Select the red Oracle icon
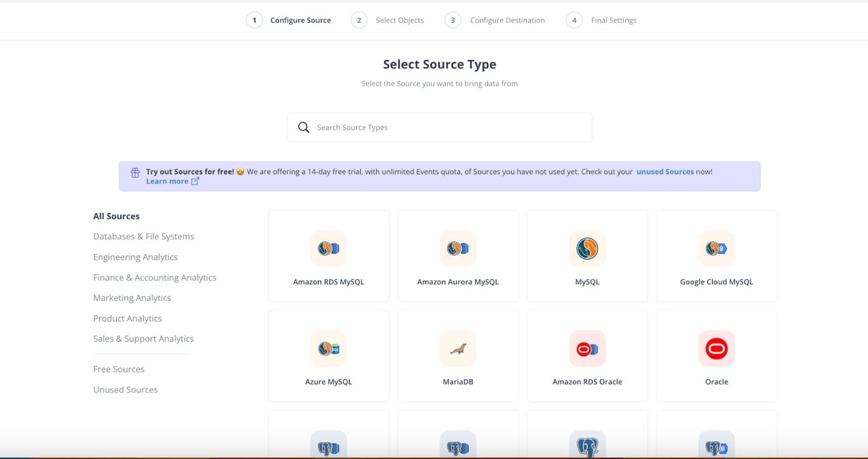 point(716,349)
